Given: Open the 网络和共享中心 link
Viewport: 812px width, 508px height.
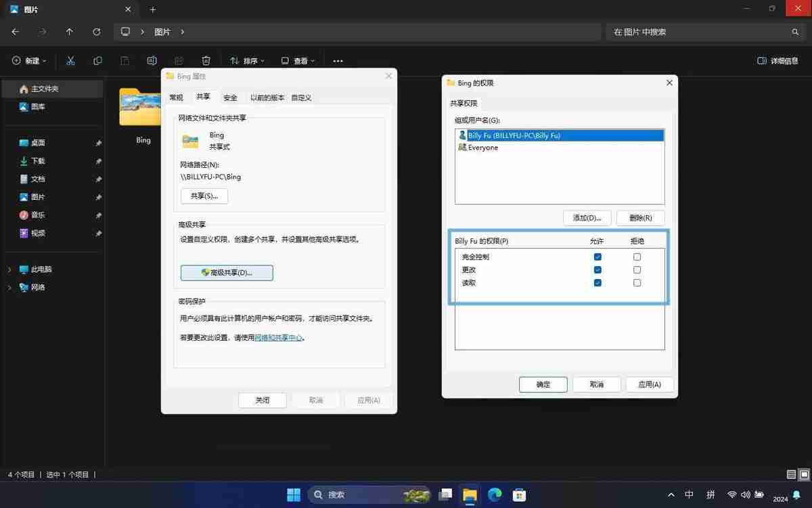Looking at the screenshot, I should click(x=278, y=337).
